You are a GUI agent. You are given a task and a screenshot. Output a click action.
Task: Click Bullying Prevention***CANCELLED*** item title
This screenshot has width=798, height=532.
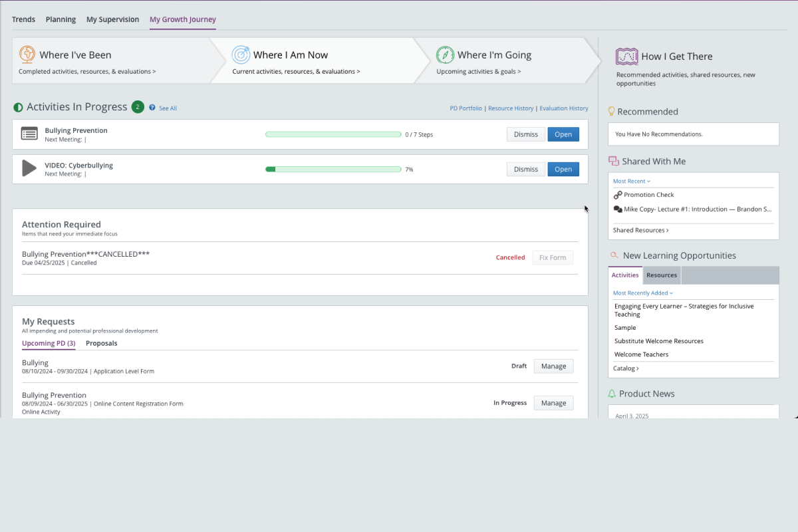pos(86,254)
